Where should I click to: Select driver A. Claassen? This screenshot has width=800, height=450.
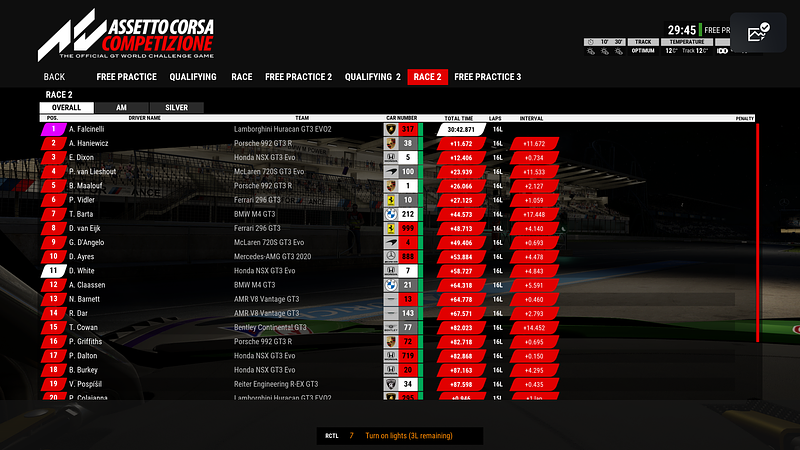point(87,285)
